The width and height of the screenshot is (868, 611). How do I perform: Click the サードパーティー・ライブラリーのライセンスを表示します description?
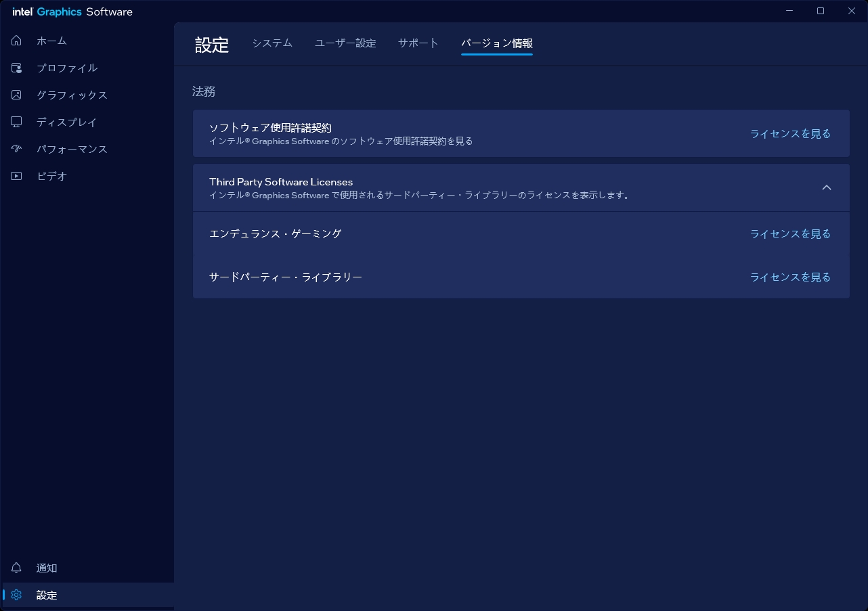pyautogui.click(x=420, y=196)
